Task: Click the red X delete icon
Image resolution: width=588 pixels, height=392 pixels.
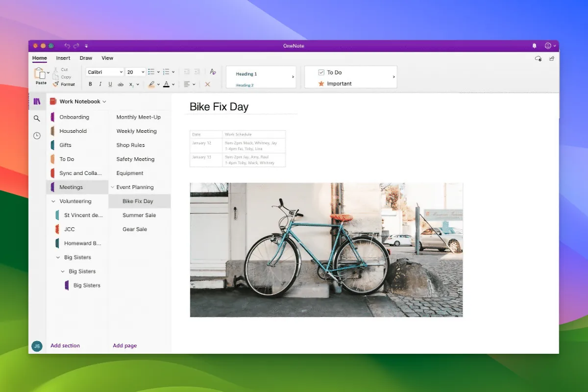Action: click(x=207, y=84)
